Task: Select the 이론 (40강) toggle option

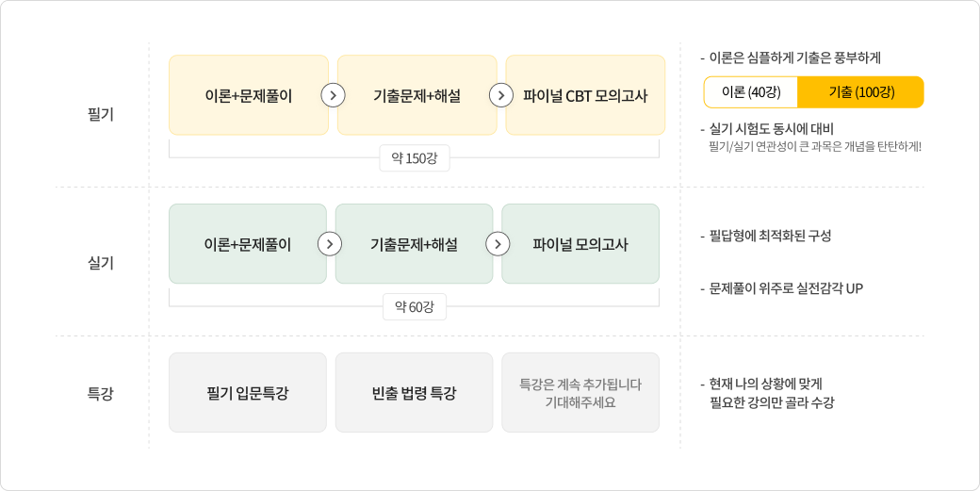Action: (x=751, y=92)
